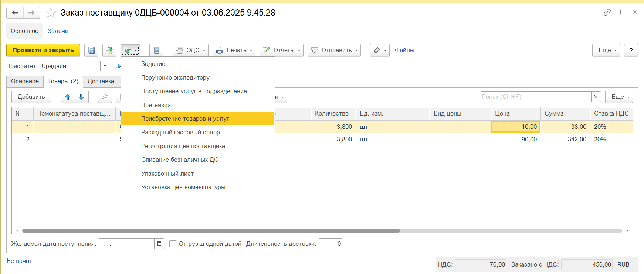
Task: Open the Отчеты dropdown menu
Action: [281, 50]
